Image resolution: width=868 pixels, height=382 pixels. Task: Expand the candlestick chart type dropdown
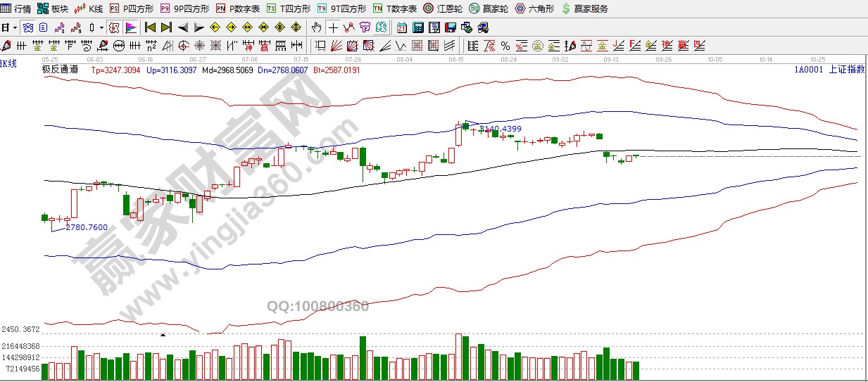(102, 28)
